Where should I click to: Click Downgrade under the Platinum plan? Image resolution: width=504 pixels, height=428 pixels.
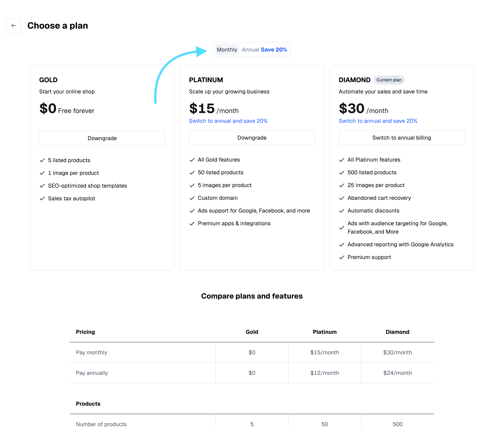click(x=252, y=138)
